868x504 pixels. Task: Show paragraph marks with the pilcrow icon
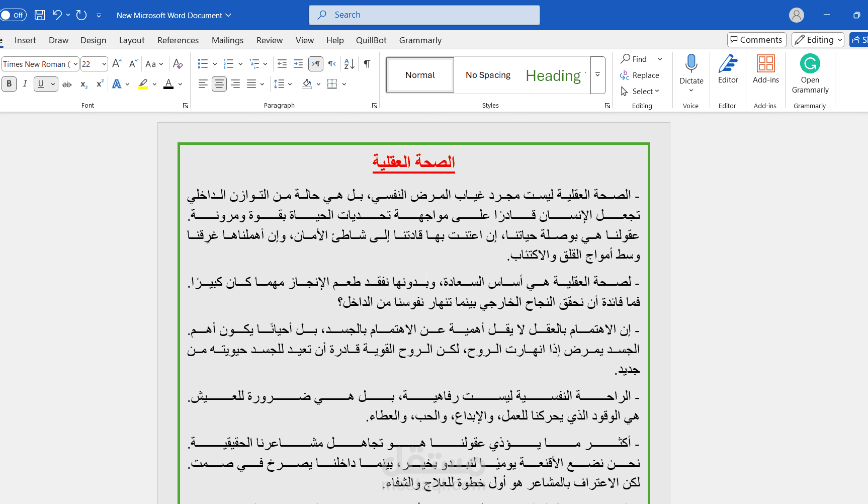367,63
